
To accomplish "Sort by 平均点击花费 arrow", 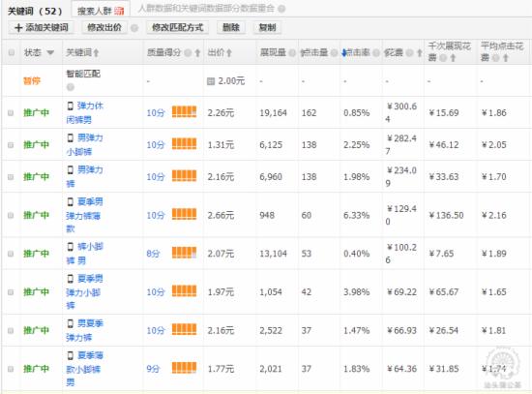I will click(506, 58).
